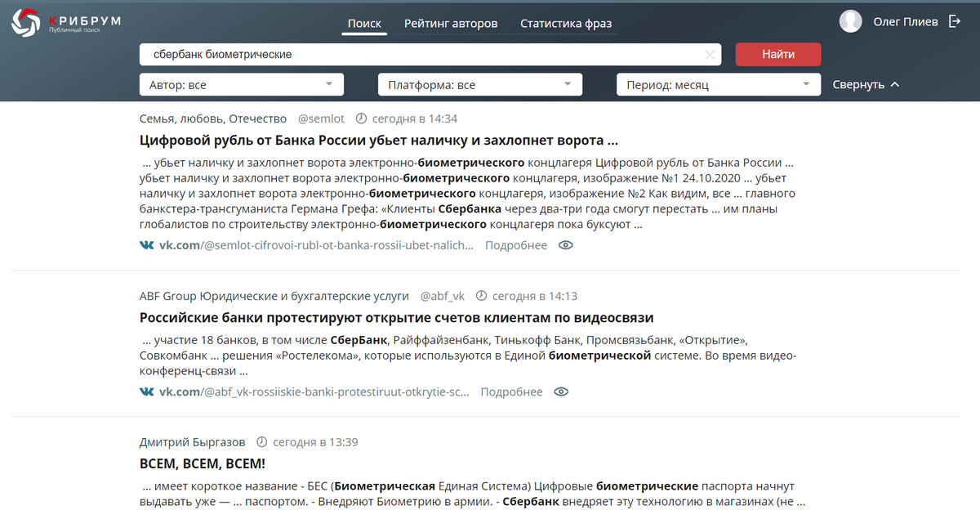Click snippet text starting убьет наличку

pyautogui.click(x=467, y=193)
